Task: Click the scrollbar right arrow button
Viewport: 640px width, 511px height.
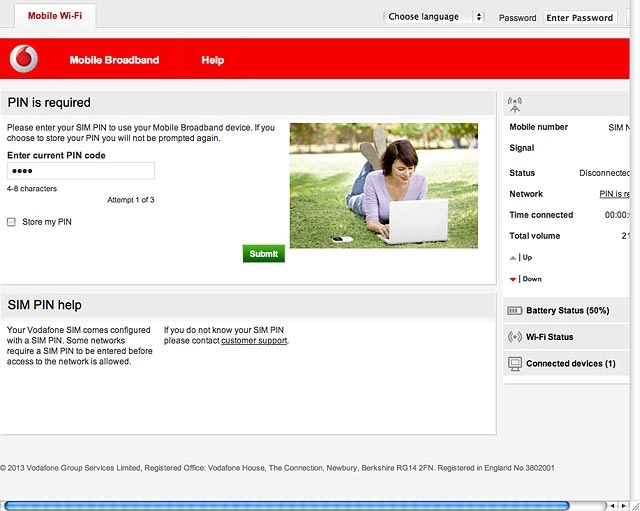Action: coord(623,506)
